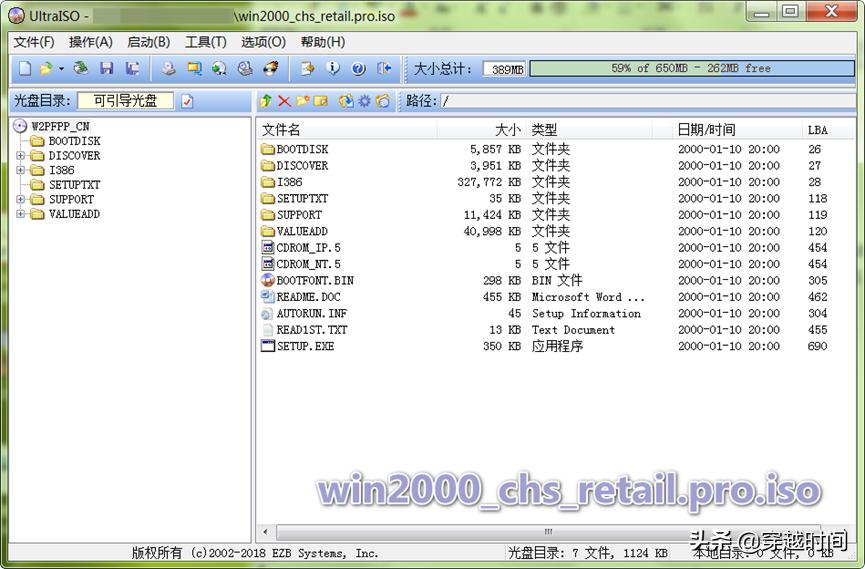Open the 启动(B) menu
Viewport: 865px width, 569px height.
(148, 42)
